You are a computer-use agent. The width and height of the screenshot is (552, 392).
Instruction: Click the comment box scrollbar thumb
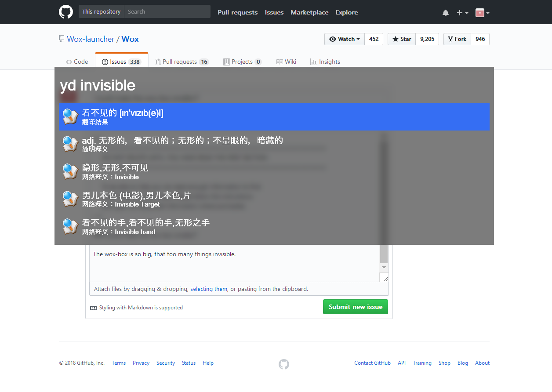coord(384,254)
